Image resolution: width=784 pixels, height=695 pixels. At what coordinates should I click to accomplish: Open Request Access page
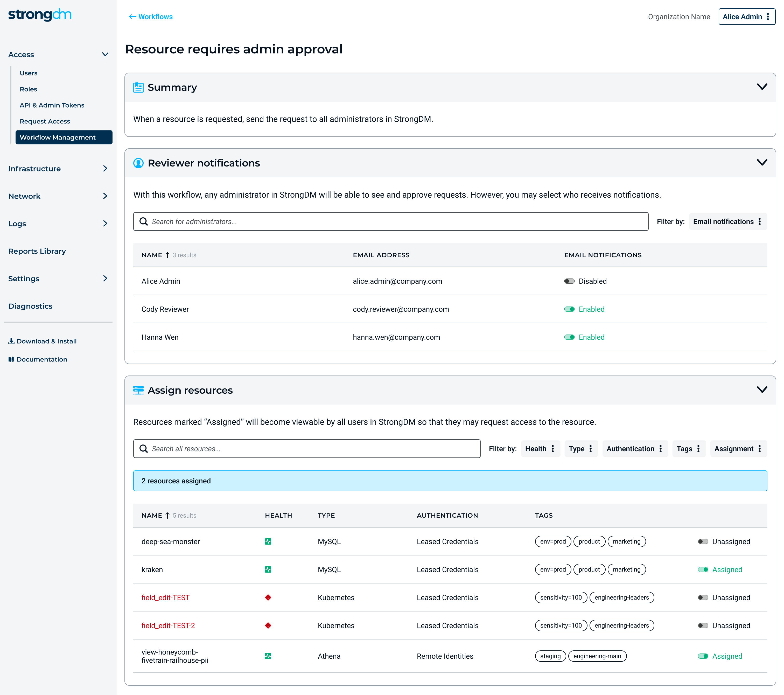pos(45,121)
